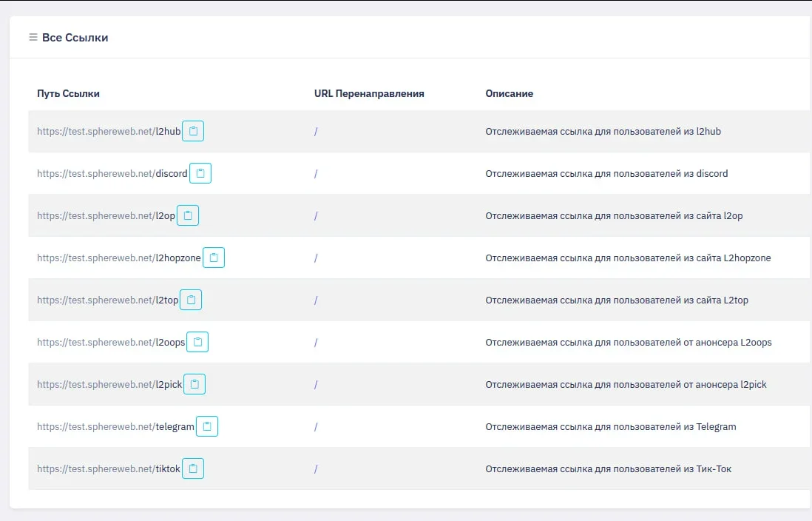This screenshot has height=521, width=812.
Task: Click the redirect URL slash in l2op row
Action: coord(316,216)
